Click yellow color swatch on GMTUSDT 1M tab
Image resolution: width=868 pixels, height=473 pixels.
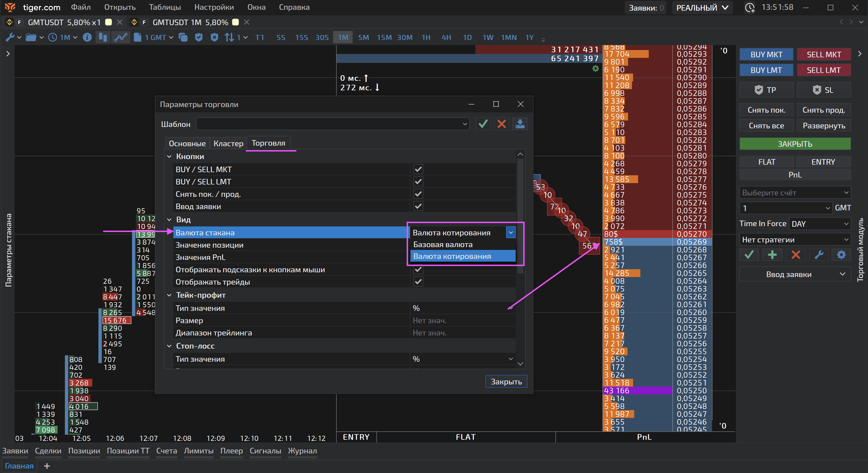tap(235, 22)
